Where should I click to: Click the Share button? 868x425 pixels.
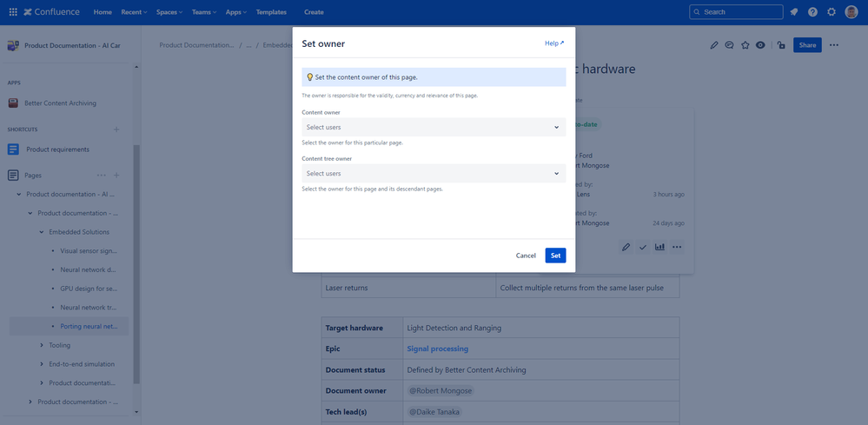pyautogui.click(x=807, y=45)
